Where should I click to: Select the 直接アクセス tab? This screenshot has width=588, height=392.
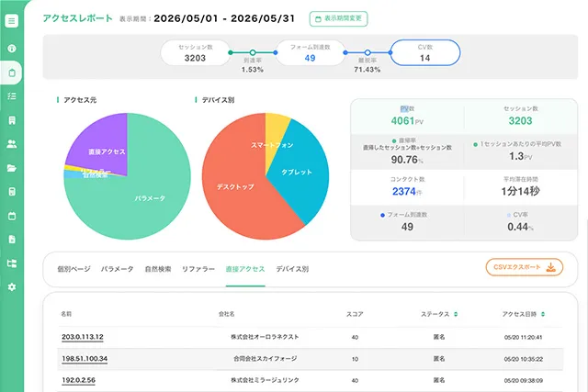click(245, 269)
